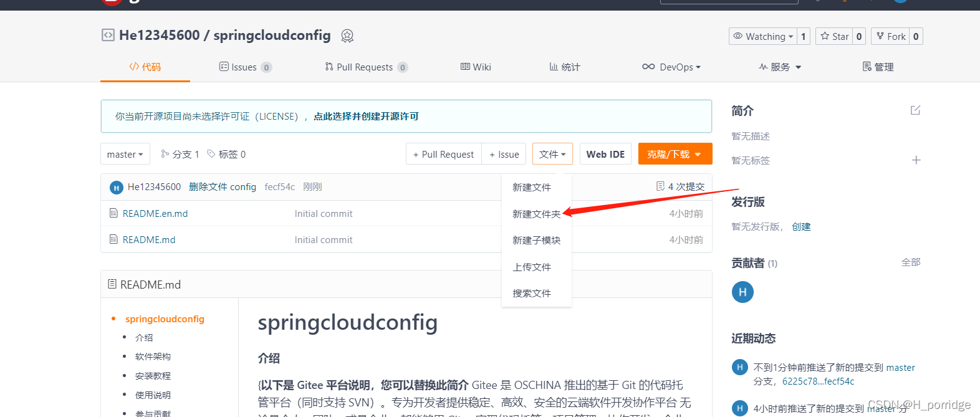Click the He12345600 commit author name
Viewport: 980px width, 417px height.
(x=154, y=186)
